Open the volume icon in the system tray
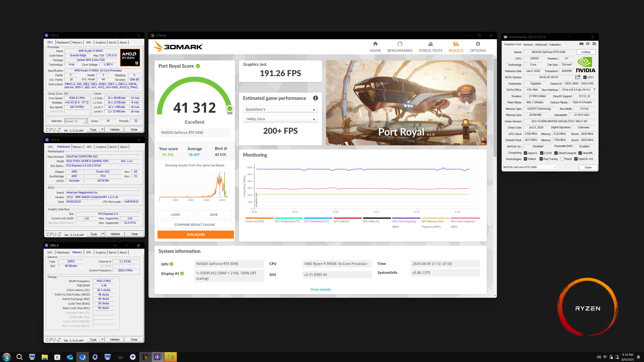This screenshot has width=644, height=362. pyautogui.click(x=599, y=357)
